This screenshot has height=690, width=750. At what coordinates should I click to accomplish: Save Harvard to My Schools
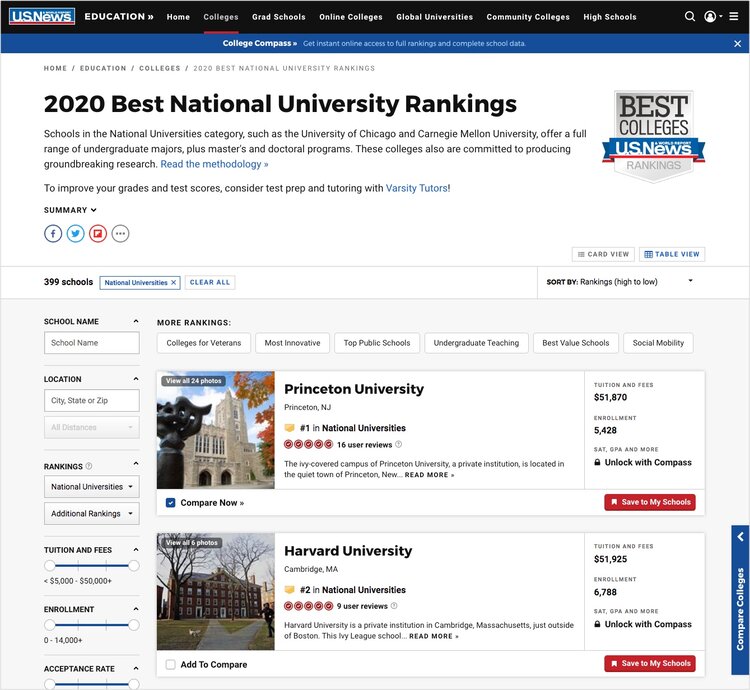650,664
